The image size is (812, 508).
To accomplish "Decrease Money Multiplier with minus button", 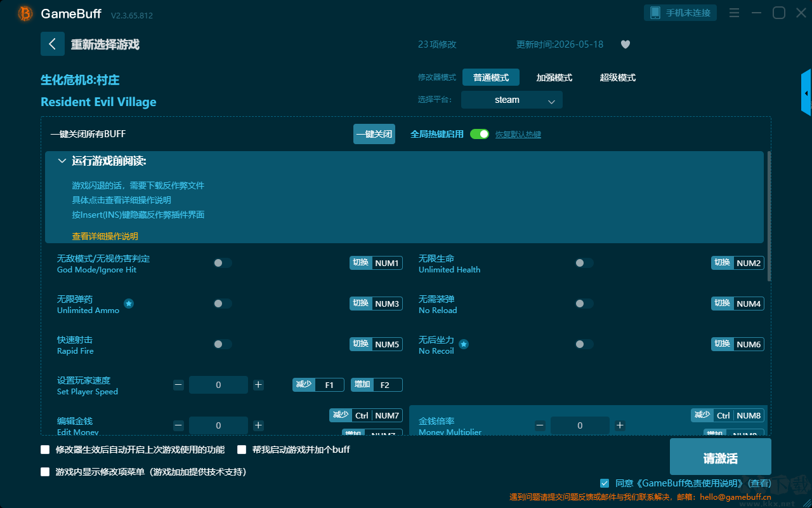I will click(x=540, y=425).
